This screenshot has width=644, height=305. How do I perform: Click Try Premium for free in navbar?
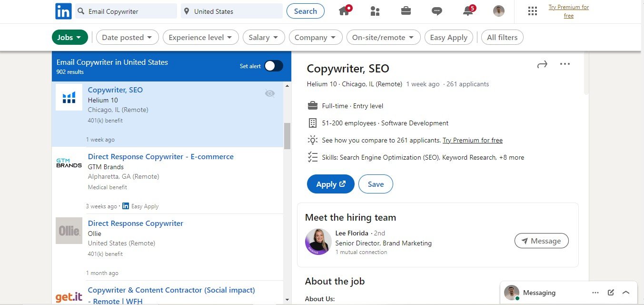(x=568, y=11)
